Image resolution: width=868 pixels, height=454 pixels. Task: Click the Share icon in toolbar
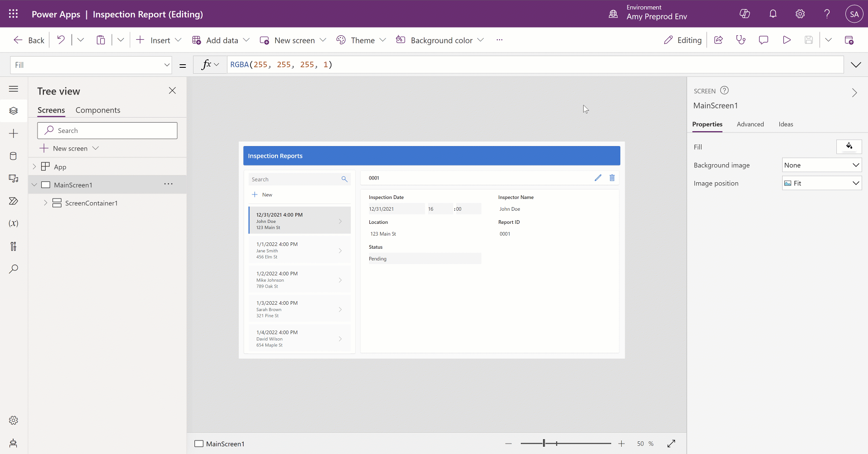(x=718, y=40)
